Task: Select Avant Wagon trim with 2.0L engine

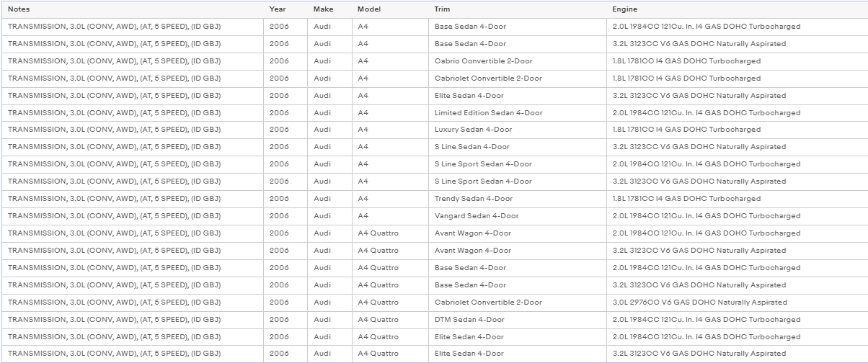Action: pos(518,233)
